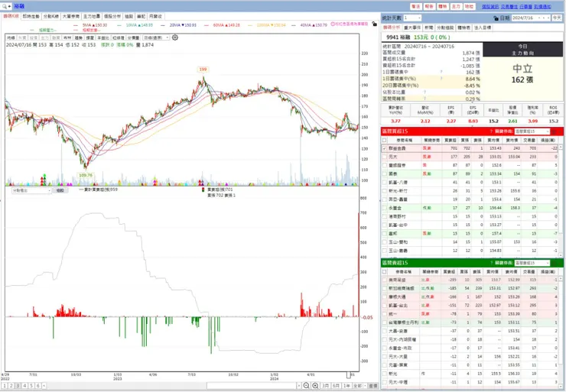Click the 買賣超 column header in buy list
Screen dimensions: 566x392
450,140
